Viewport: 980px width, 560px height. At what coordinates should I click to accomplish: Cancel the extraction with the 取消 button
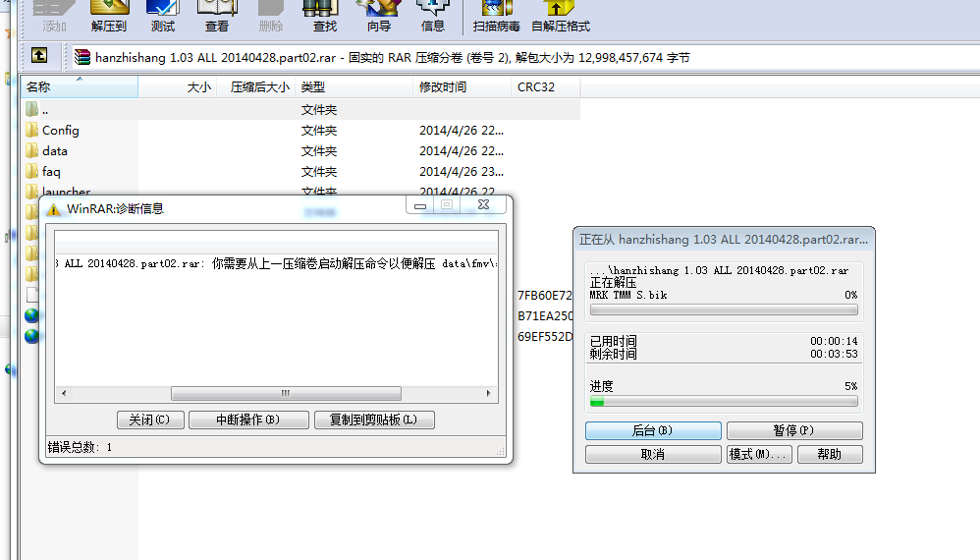pos(653,454)
